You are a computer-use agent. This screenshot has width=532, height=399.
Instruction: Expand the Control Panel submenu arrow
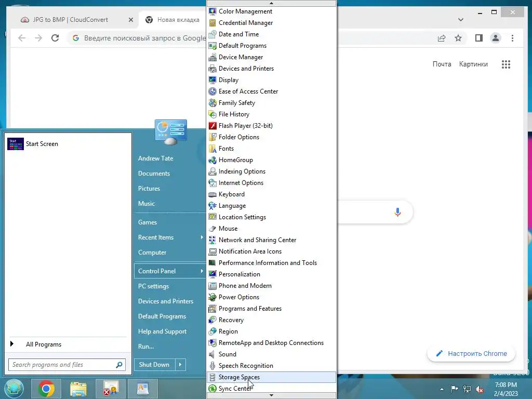coord(202,271)
